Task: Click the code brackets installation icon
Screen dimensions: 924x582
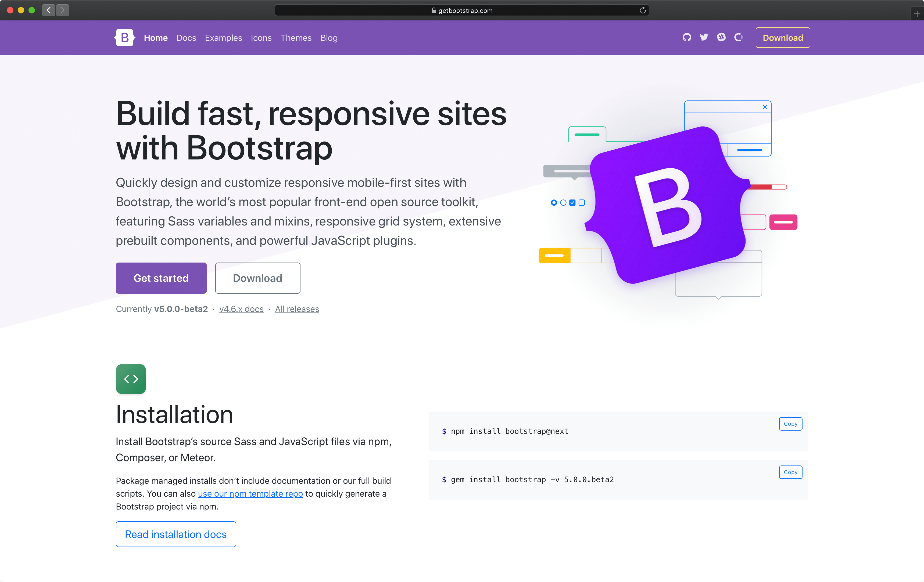Action: point(131,379)
